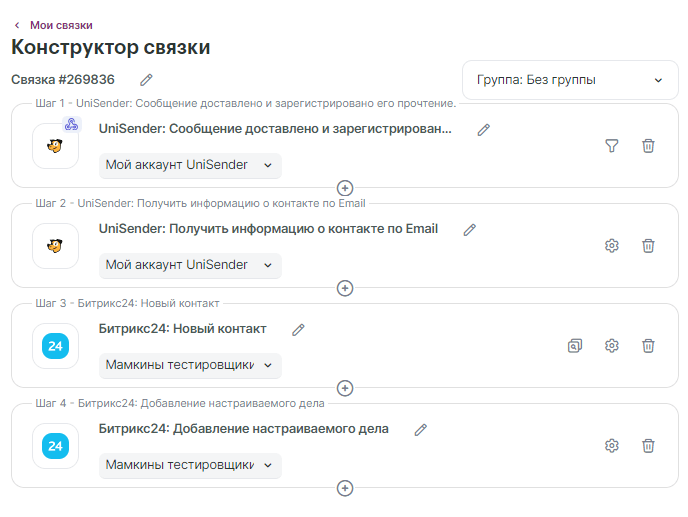This screenshot has width=688, height=517.
Task: Add a step after step 2
Action: point(345,288)
